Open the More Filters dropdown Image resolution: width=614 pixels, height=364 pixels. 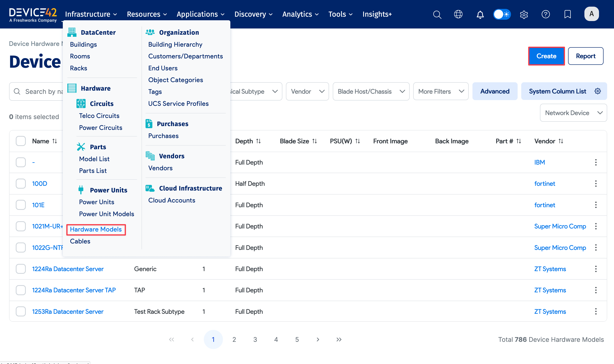coord(441,92)
